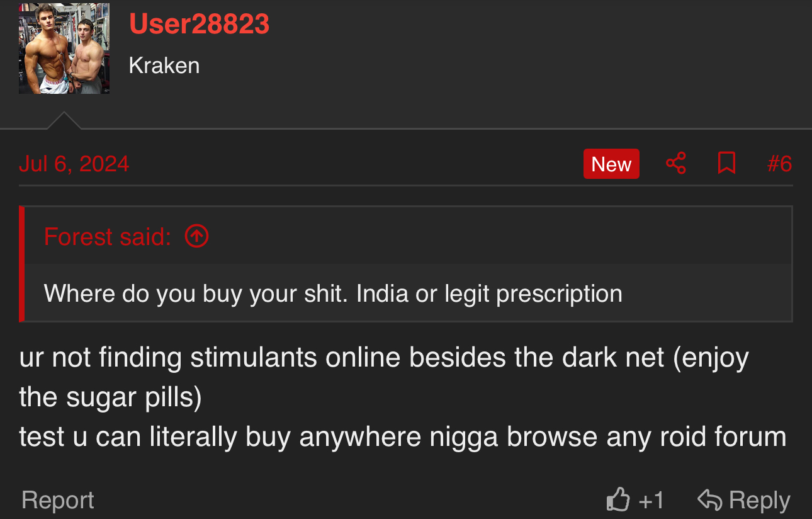The height and width of the screenshot is (519, 812).
Task: Click the 'ur not finding stimulants' line
Action: click(x=384, y=358)
